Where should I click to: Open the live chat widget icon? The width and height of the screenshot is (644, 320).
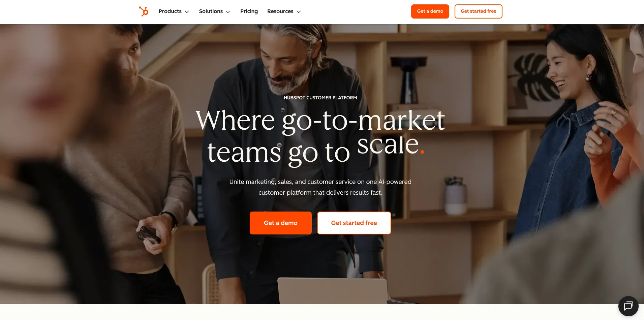628,306
